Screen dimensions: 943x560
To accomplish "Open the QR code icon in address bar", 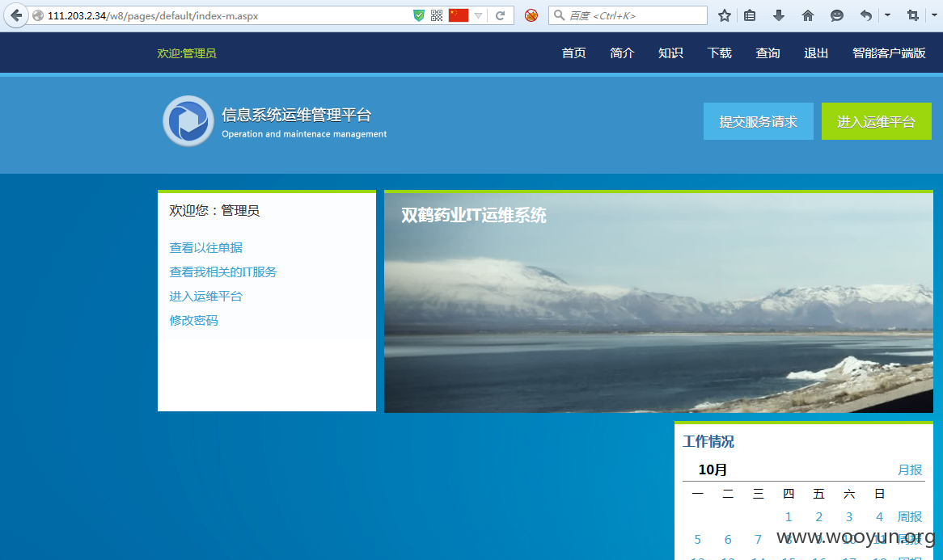I will 437,15.
